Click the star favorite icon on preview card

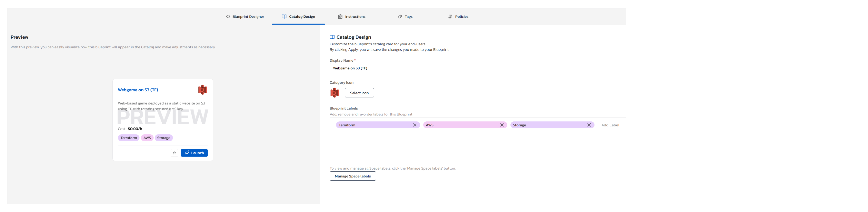pyautogui.click(x=174, y=153)
